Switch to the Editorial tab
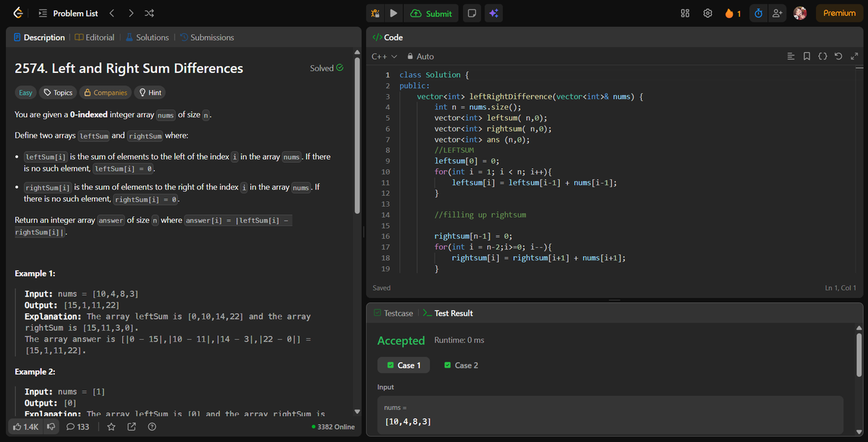The height and width of the screenshot is (442, 868). pos(95,38)
